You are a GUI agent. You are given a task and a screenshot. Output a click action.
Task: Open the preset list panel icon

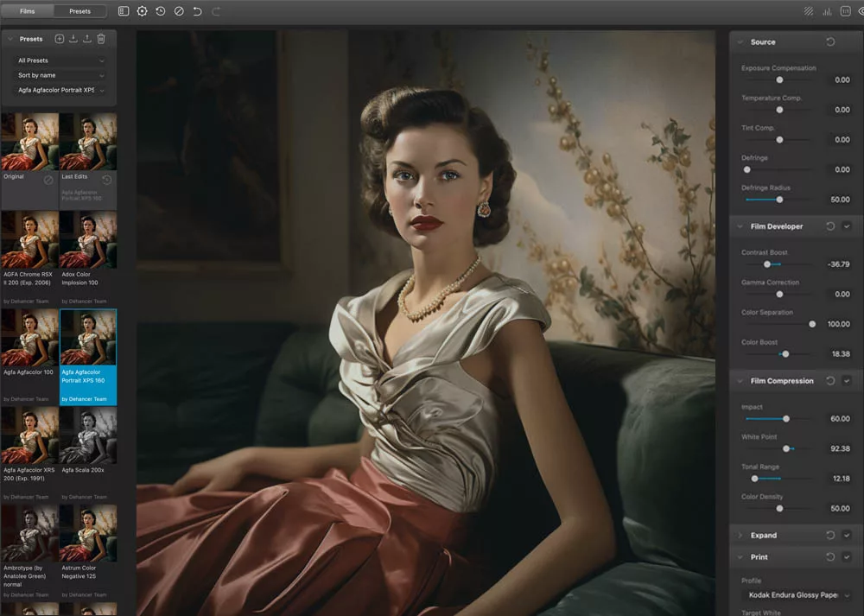click(x=124, y=11)
